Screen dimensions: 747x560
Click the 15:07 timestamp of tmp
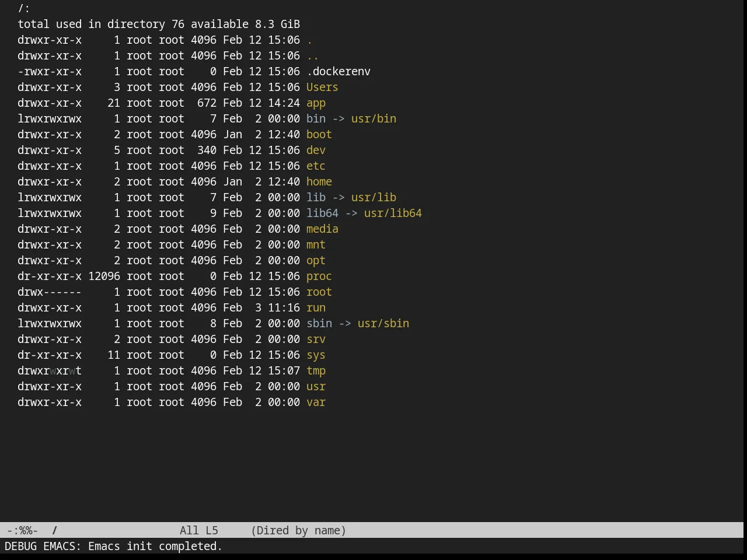coord(284,370)
